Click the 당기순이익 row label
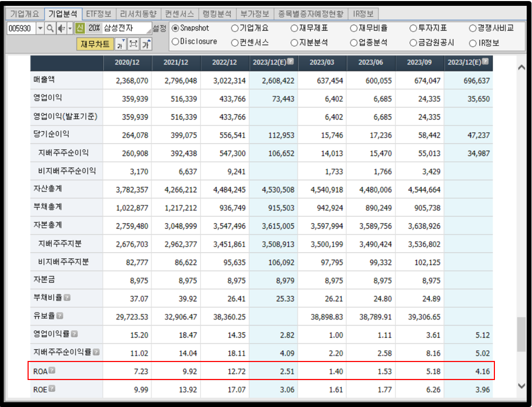Screen dimensions: 532x407 click(x=51, y=134)
